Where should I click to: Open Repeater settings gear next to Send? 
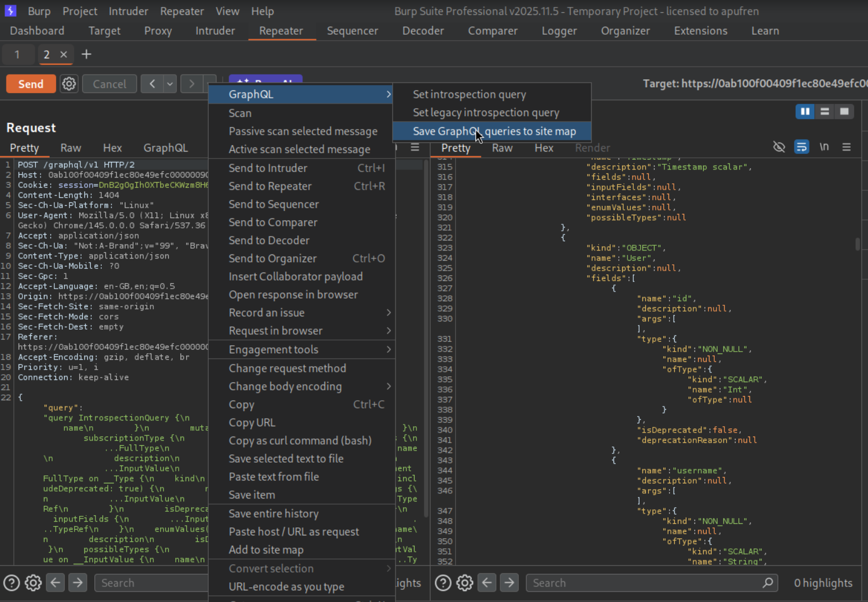[x=69, y=84]
